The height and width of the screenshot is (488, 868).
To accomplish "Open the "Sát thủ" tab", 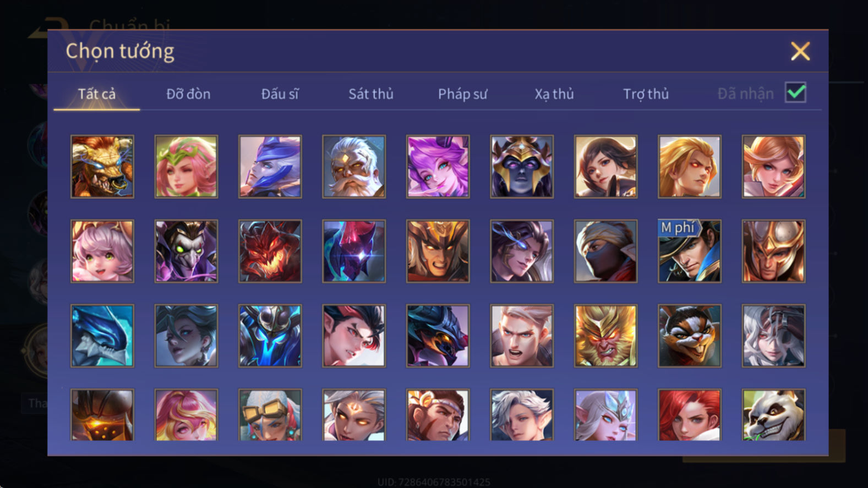I will [x=371, y=94].
